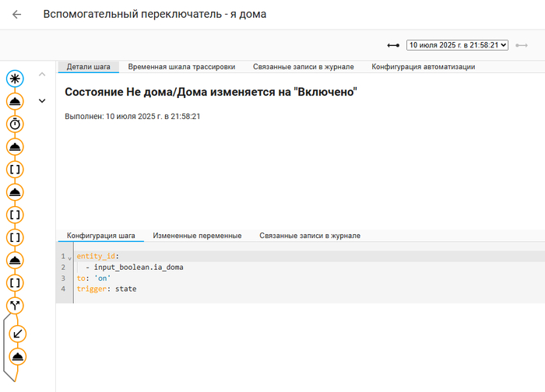The height and width of the screenshot is (392, 545).
Task: Collapse the entity_id block using the fold arrow
Action: click(x=69, y=257)
